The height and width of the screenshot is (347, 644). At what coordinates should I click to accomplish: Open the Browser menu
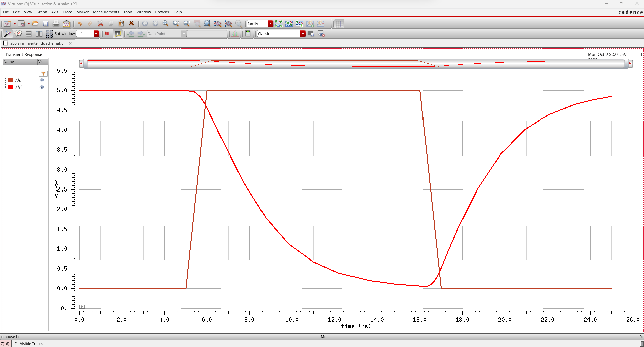pos(162,12)
